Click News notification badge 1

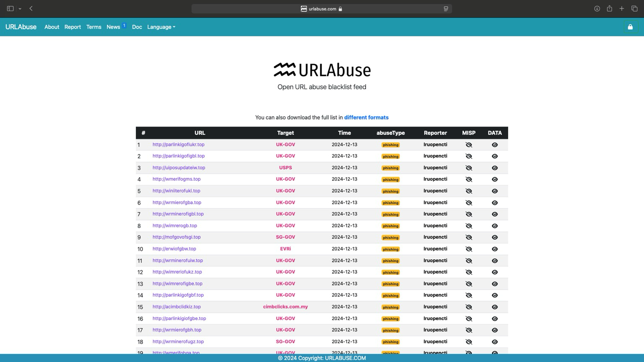[124, 26]
